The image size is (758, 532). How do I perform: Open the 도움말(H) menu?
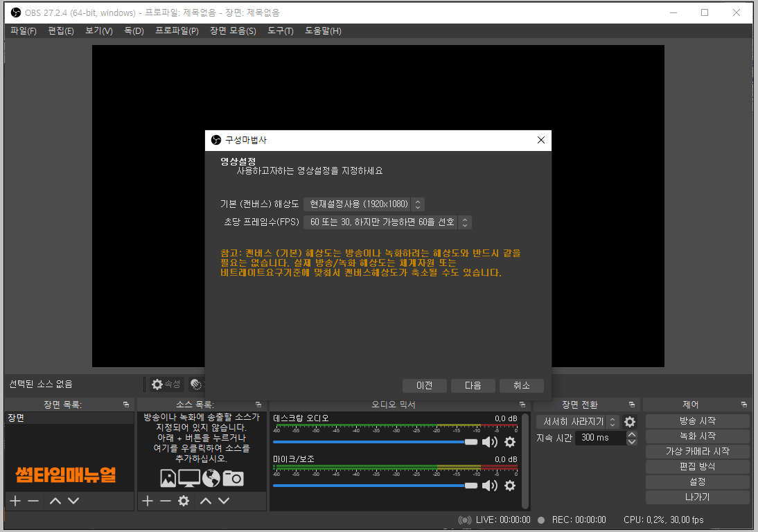tap(323, 31)
